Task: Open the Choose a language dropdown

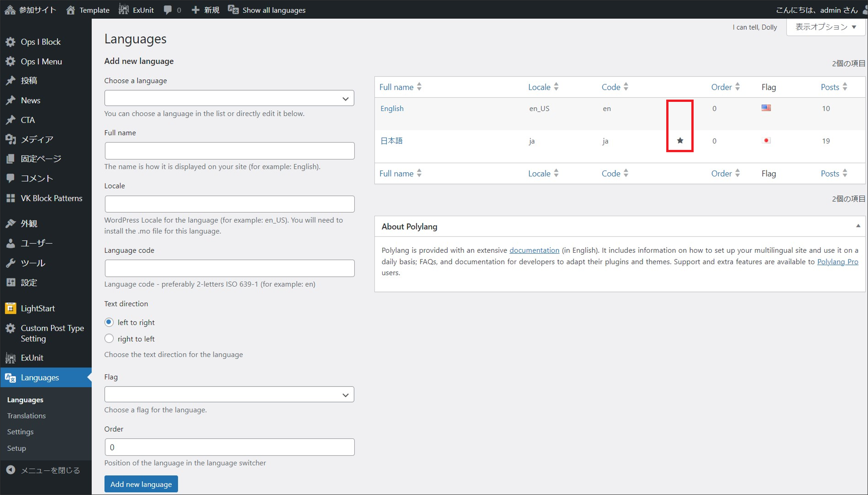Action: [229, 98]
